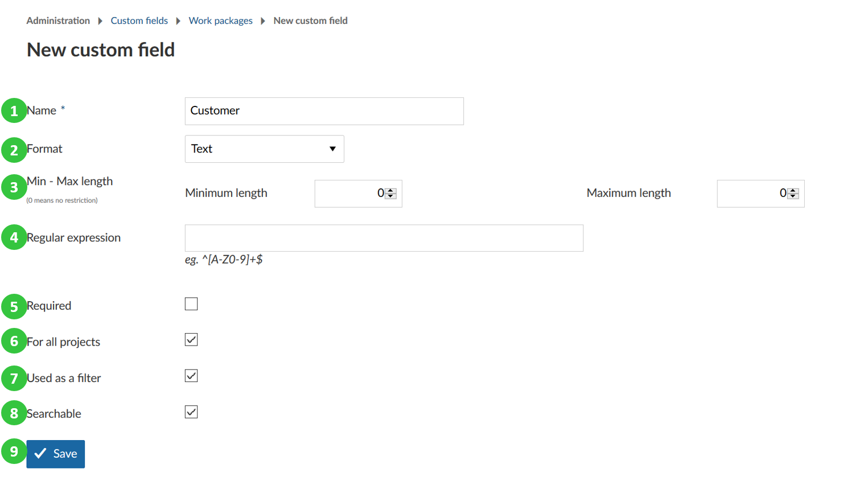Screen dimensions: 868x497
Task: Click the Maximum length label
Action: point(628,193)
